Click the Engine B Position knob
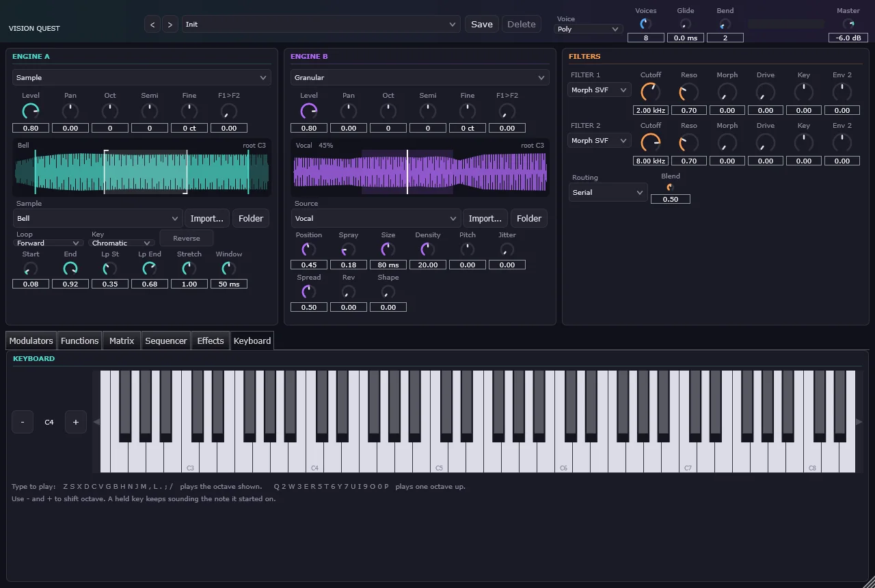 [309, 250]
